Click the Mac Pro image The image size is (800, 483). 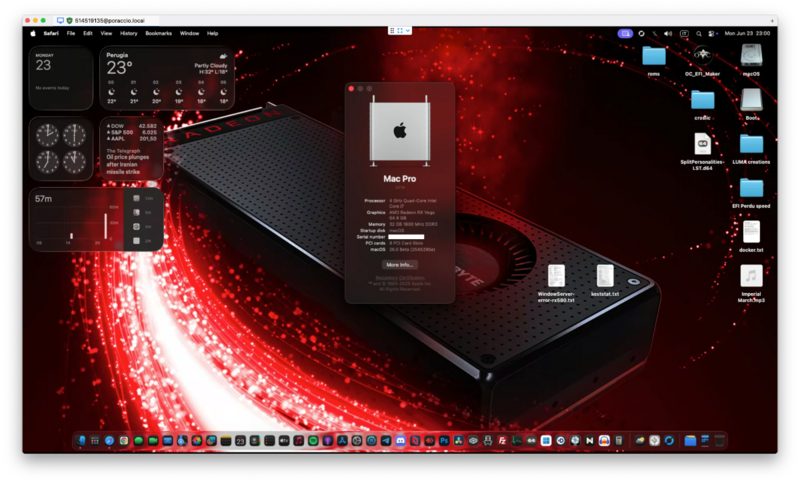(400, 131)
